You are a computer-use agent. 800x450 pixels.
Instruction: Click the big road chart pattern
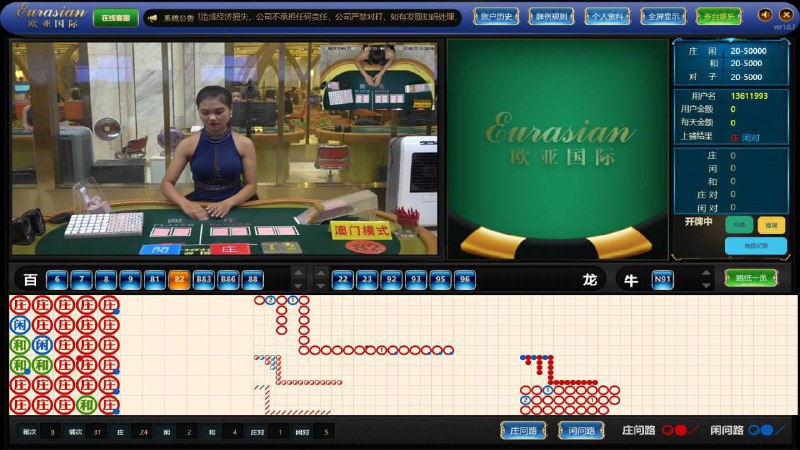click(354, 325)
